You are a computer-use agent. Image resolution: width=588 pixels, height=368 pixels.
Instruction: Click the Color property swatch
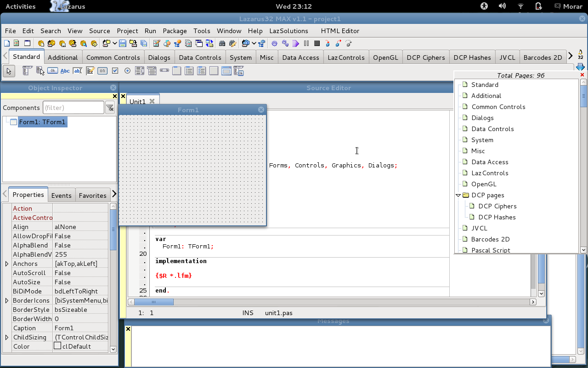click(x=57, y=346)
